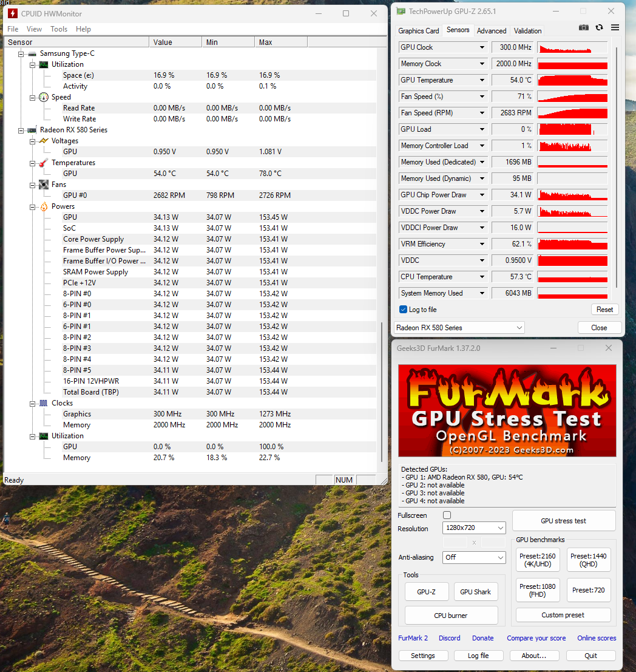Click the Voltages lightning icon
The width and height of the screenshot is (636, 672).
pyautogui.click(x=43, y=141)
